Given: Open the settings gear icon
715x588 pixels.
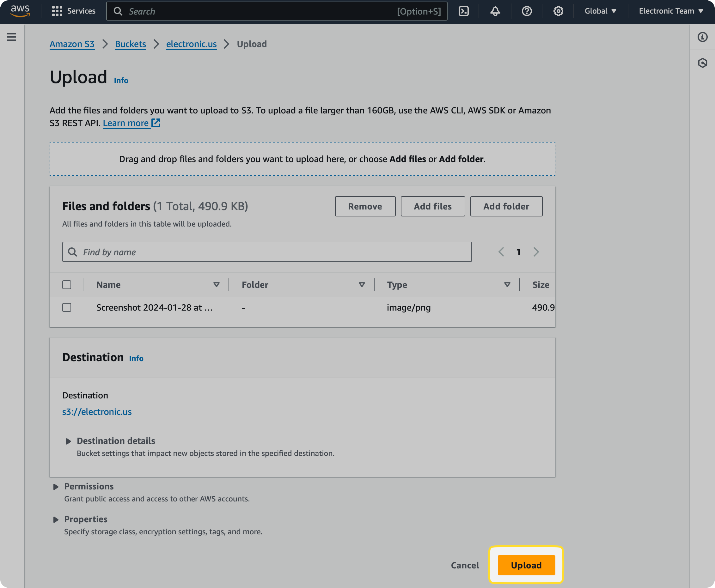Looking at the screenshot, I should [x=558, y=11].
